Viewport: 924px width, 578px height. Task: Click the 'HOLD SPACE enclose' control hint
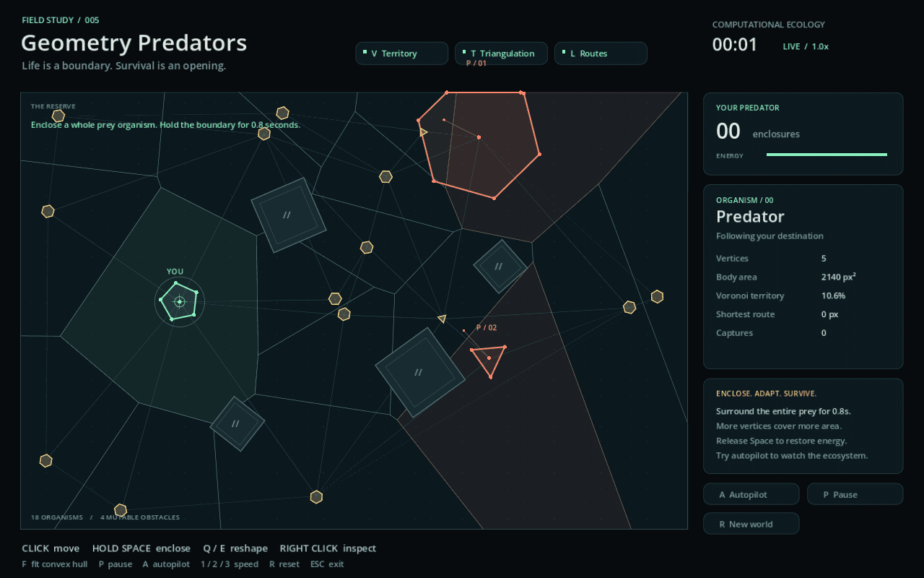coord(141,548)
